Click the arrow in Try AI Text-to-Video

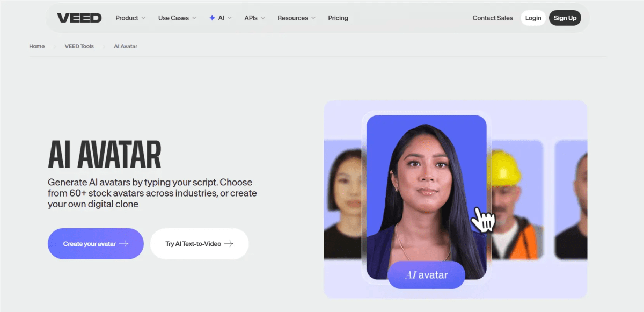[231, 243]
